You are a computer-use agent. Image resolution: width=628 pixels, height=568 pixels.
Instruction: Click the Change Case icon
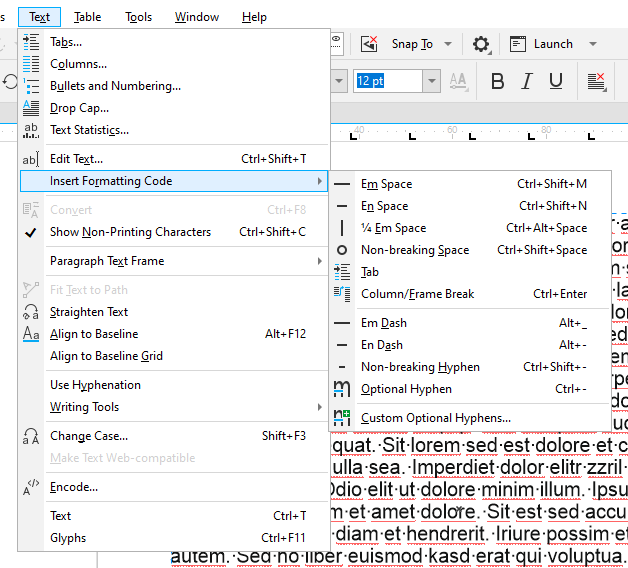point(31,436)
